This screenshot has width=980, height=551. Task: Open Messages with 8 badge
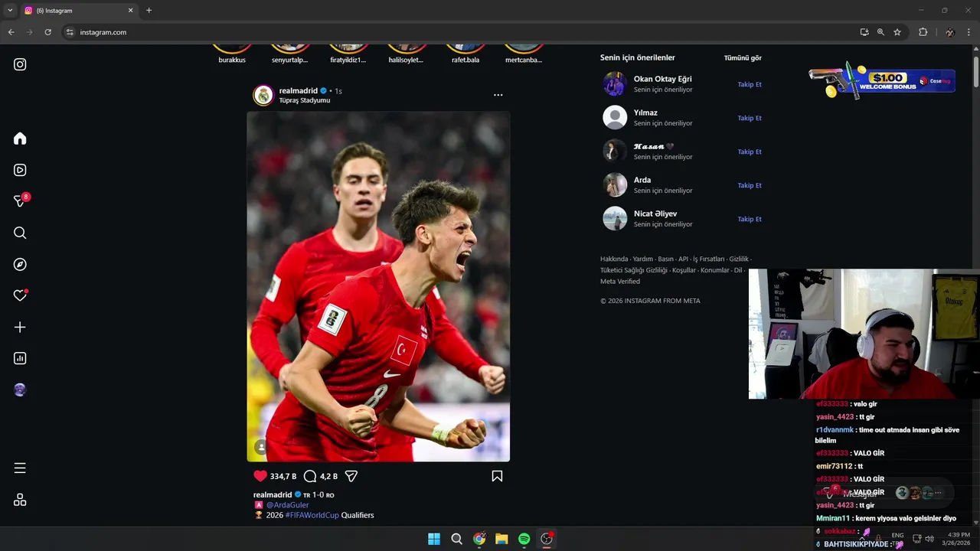coord(21,201)
